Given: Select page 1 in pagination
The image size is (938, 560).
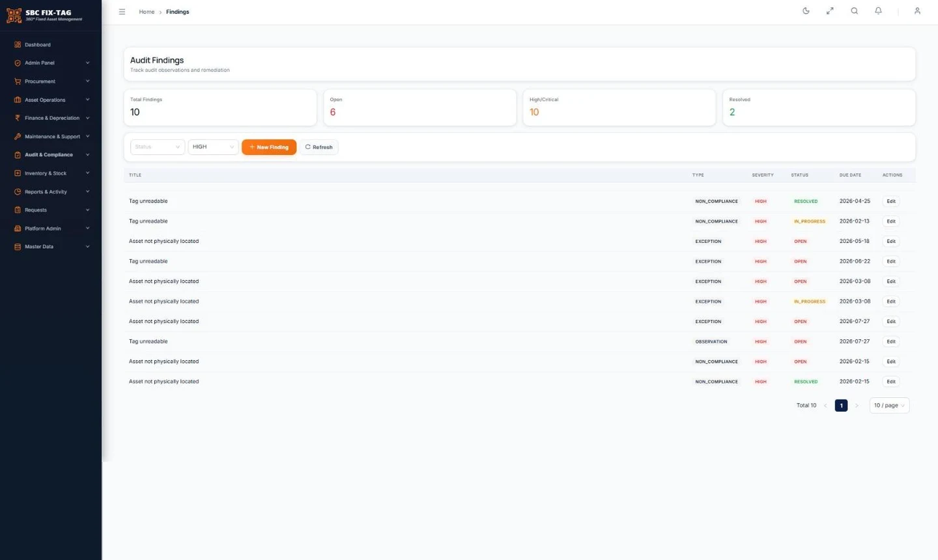Looking at the screenshot, I should click(841, 405).
